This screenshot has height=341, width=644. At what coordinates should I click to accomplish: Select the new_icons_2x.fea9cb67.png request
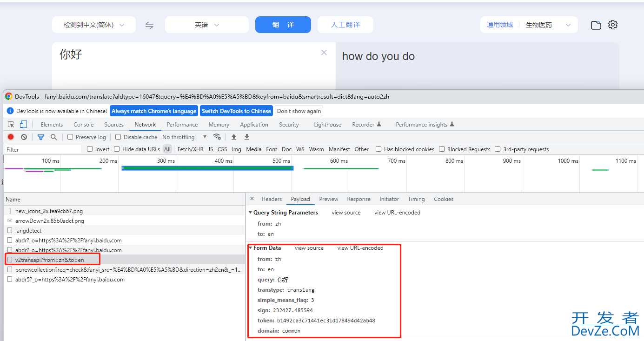[x=124, y=211]
